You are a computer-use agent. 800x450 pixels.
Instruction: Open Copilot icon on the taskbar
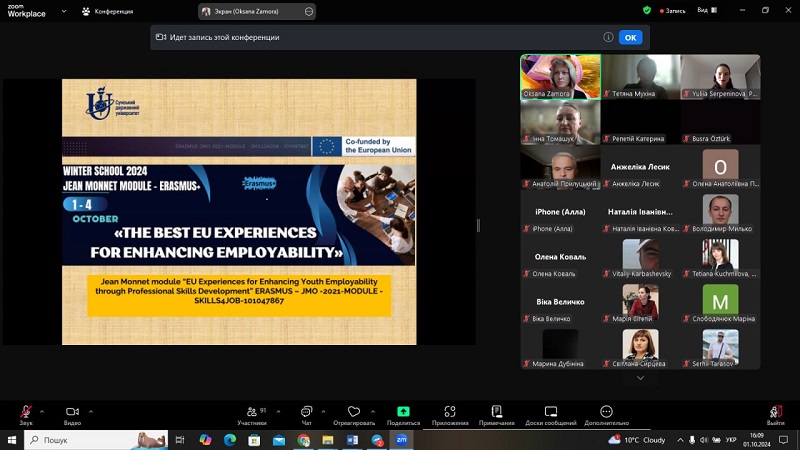click(x=205, y=440)
